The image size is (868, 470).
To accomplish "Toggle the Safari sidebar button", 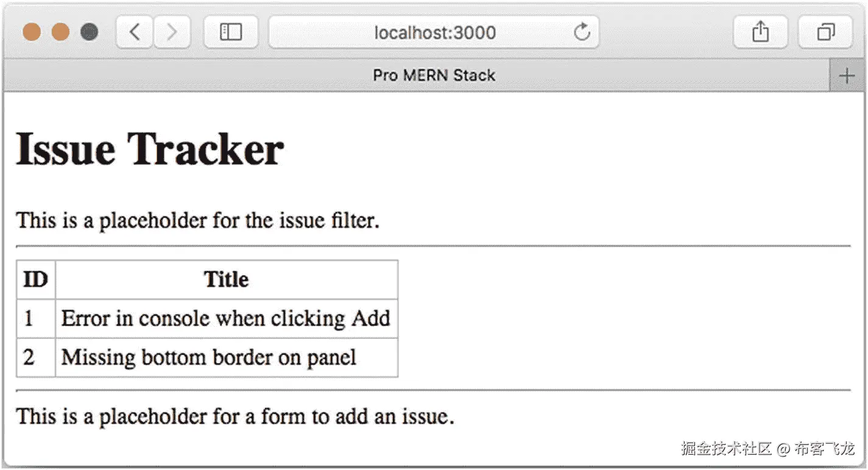I will point(231,32).
